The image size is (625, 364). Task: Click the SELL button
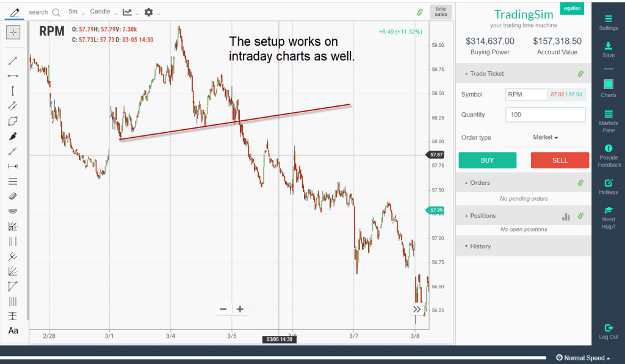point(560,160)
